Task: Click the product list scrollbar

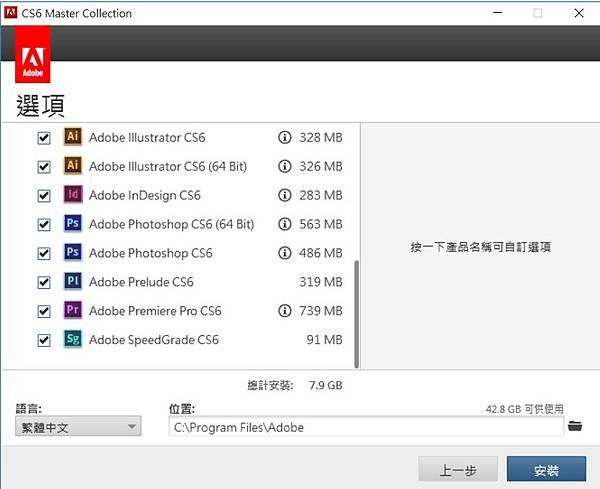Action: tap(357, 314)
